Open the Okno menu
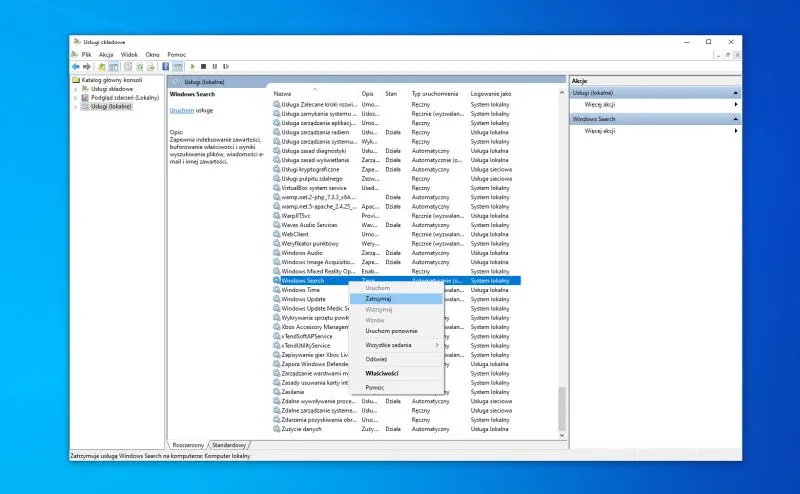Screen dimensions: 800x494 [x=153, y=55]
